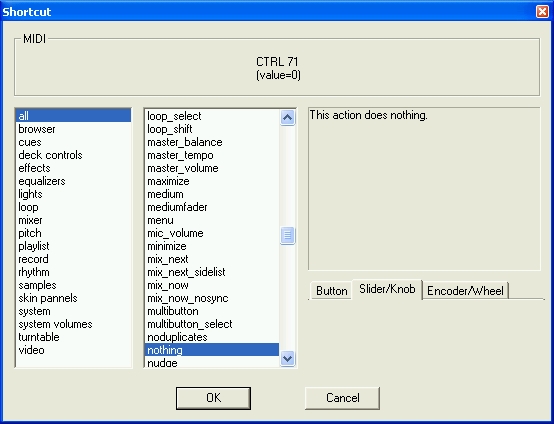Close the Shortcut dialog window
The height and width of the screenshot is (424, 554).
coord(542,11)
